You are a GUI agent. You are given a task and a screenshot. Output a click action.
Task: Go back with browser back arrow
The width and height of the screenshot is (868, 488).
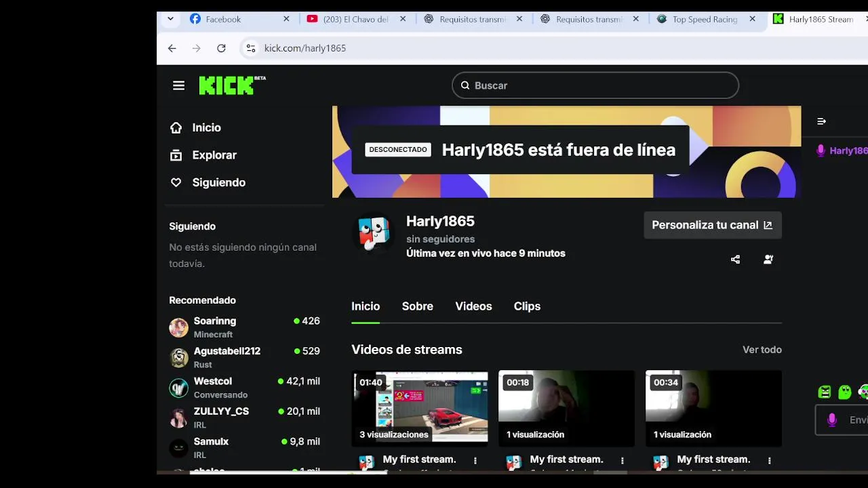pyautogui.click(x=172, y=48)
